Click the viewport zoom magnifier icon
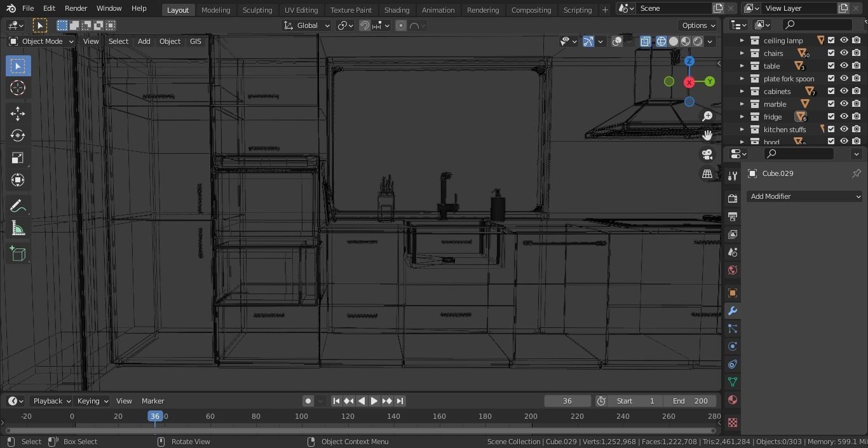 [x=707, y=116]
